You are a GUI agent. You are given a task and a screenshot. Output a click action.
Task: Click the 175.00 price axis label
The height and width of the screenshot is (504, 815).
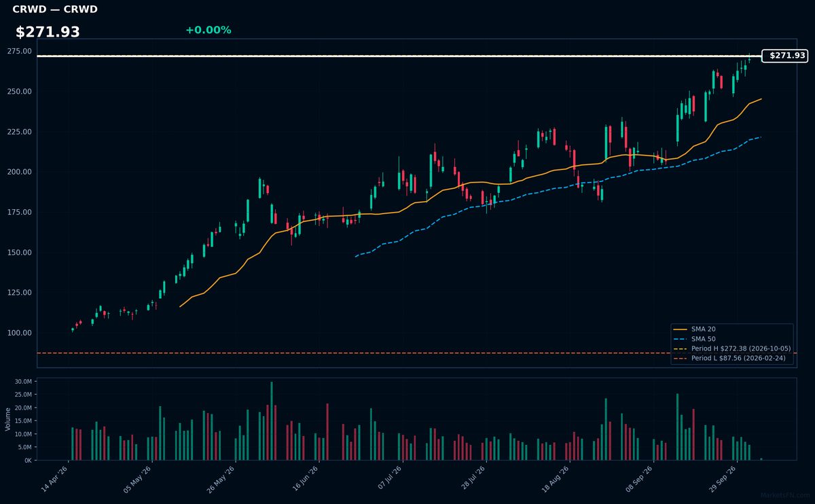pos(20,213)
